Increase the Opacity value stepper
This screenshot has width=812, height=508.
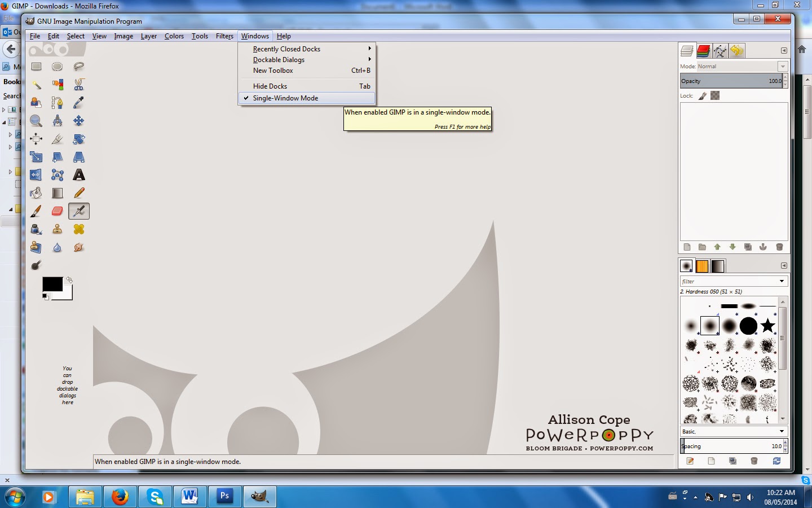point(785,78)
